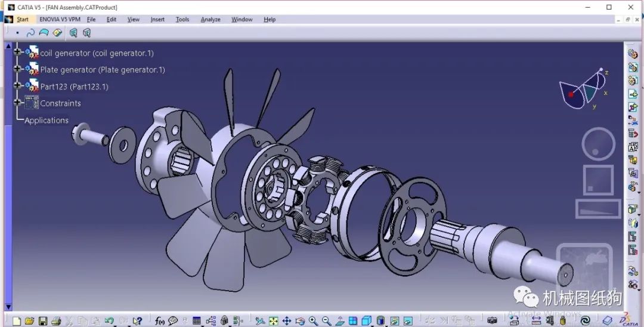This screenshot has width=644, height=327.
Task: Open the Design Table tool
Action: (197, 321)
